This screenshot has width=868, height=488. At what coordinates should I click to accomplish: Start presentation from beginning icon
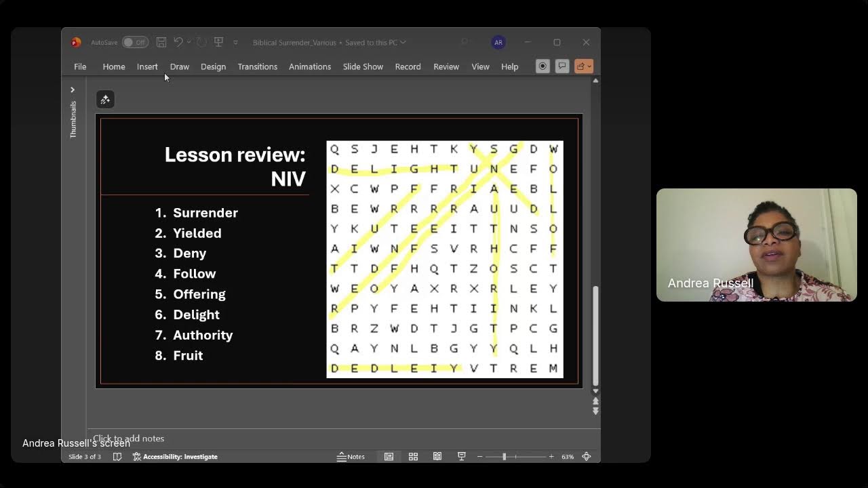[x=218, y=42]
